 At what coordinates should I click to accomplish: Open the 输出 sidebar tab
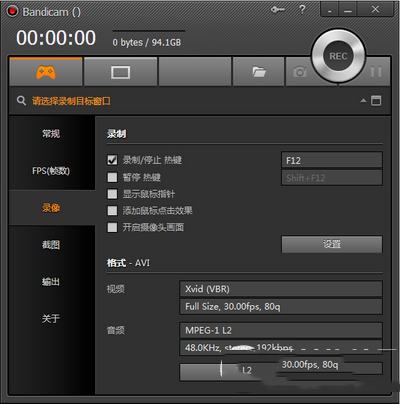tap(51, 282)
